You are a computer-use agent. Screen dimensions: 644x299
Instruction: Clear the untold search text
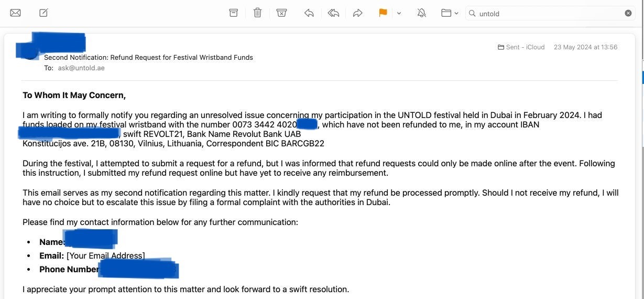click(628, 13)
